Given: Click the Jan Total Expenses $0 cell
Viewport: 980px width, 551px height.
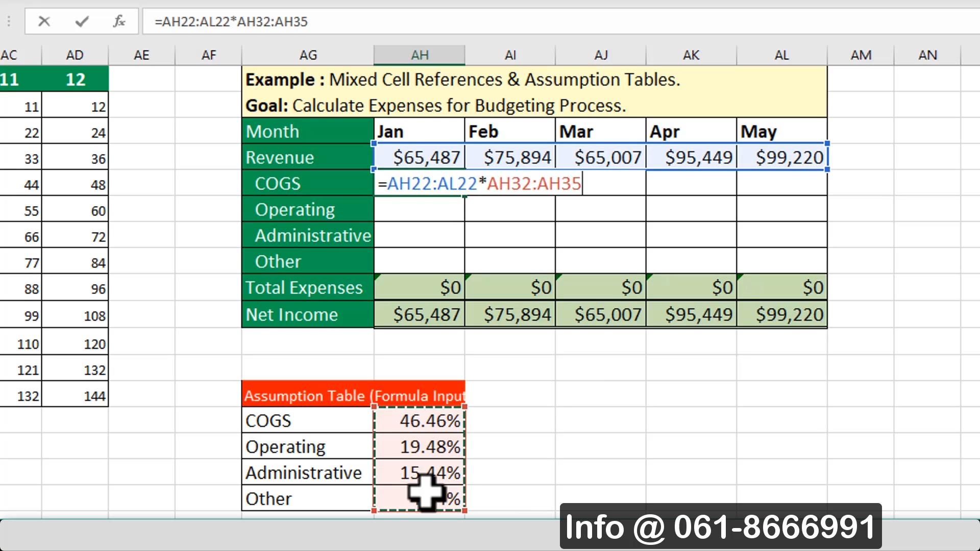Looking at the screenshot, I should click(420, 287).
